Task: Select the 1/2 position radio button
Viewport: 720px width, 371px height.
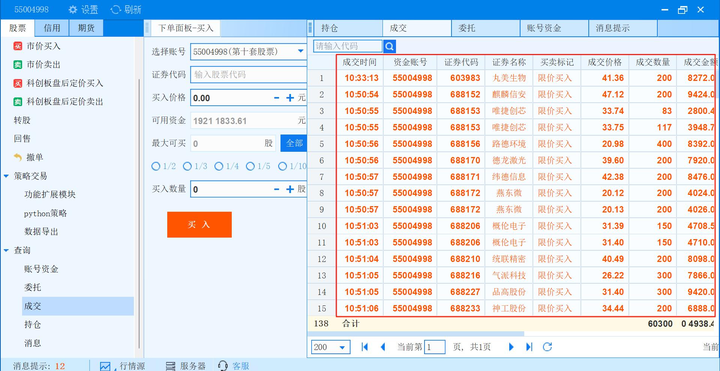Action: [x=156, y=166]
